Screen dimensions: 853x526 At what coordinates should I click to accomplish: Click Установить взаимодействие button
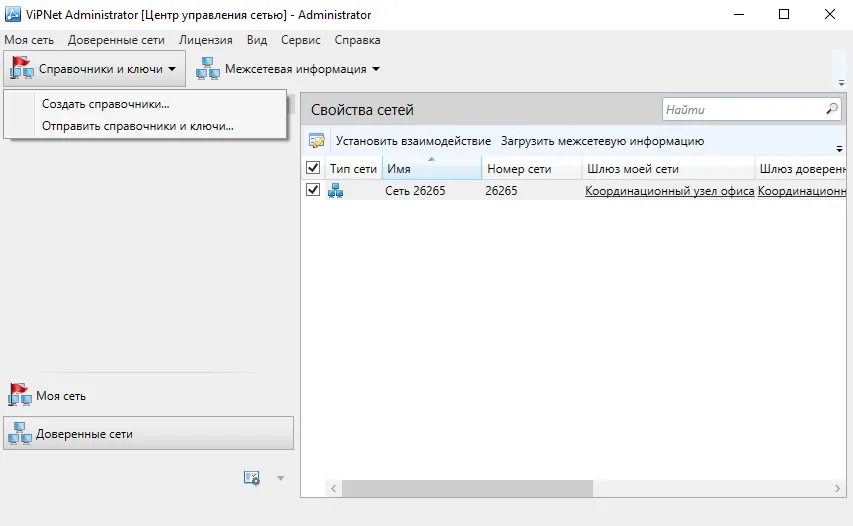pyautogui.click(x=413, y=141)
